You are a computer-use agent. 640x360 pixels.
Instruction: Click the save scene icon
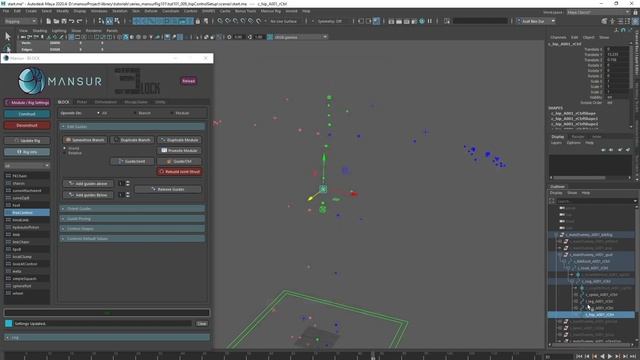click(x=64, y=21)
